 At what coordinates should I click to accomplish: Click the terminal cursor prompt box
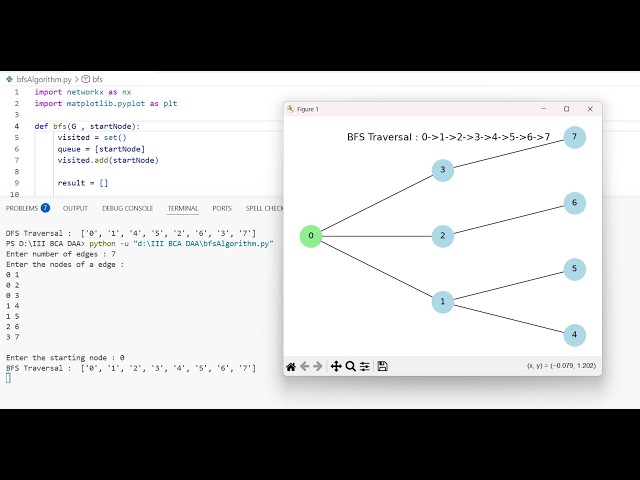click(8, 378)
